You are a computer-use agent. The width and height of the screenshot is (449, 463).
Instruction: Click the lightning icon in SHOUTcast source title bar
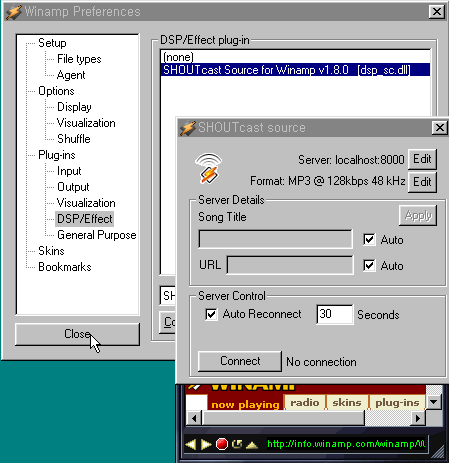(x=187, y=128)
